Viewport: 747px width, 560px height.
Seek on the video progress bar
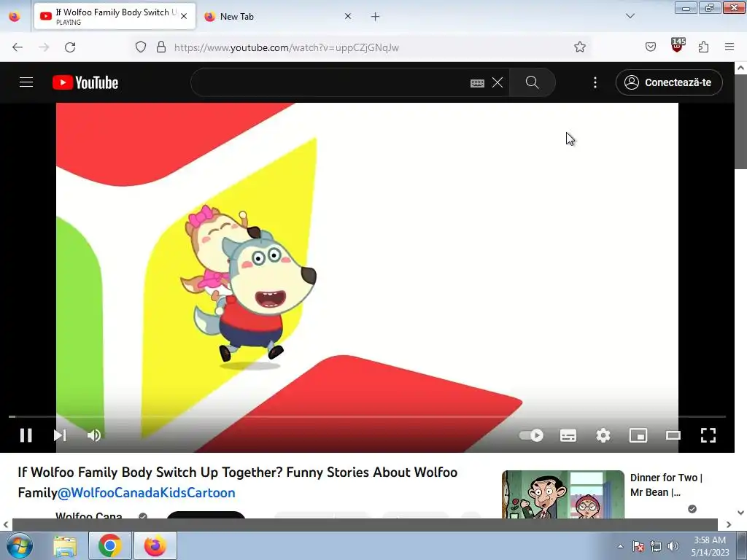[367, 416]
